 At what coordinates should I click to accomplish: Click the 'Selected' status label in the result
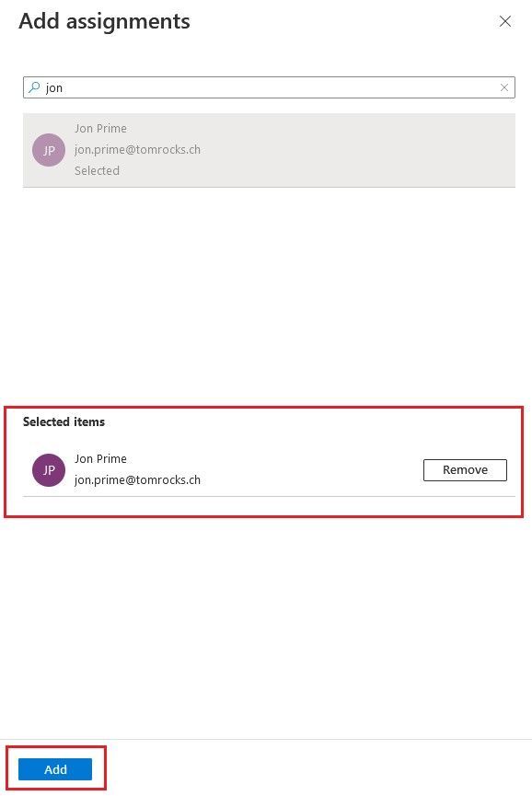tap(97, 170)
